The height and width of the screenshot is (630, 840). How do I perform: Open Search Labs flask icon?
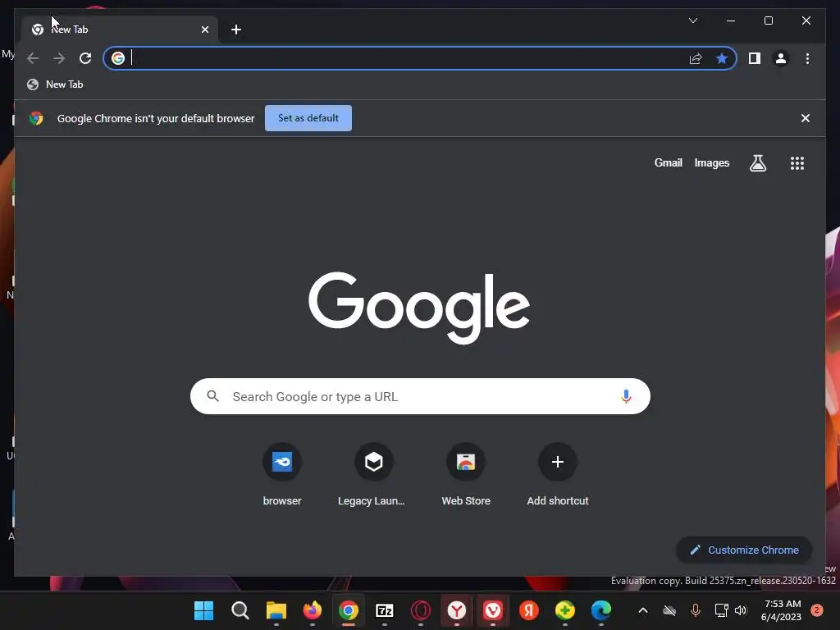click(x=757, y=163)
